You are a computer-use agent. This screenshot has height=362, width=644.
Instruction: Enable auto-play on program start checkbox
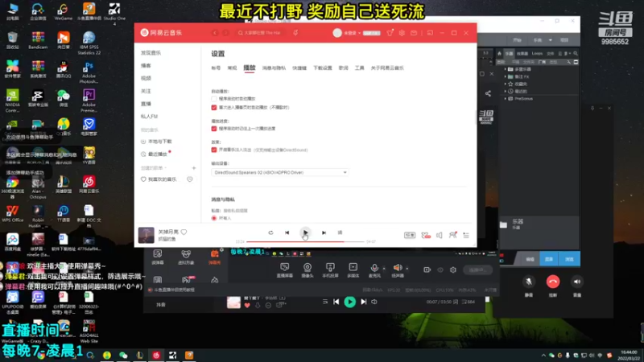pyautogui.click(x=214, y=99)
